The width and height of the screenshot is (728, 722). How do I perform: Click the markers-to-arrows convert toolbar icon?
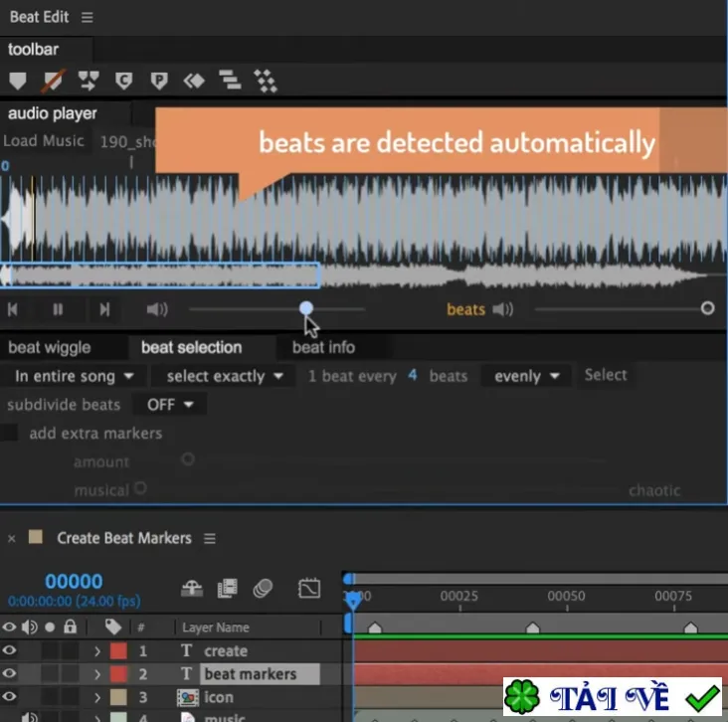[x=89, y=81]
